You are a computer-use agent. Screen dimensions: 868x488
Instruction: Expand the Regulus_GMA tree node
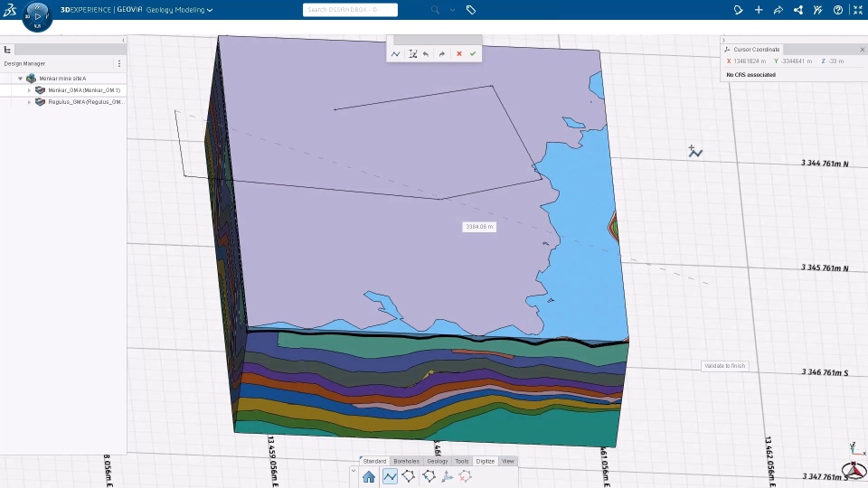pyautogui.click(x=29, y=102)
